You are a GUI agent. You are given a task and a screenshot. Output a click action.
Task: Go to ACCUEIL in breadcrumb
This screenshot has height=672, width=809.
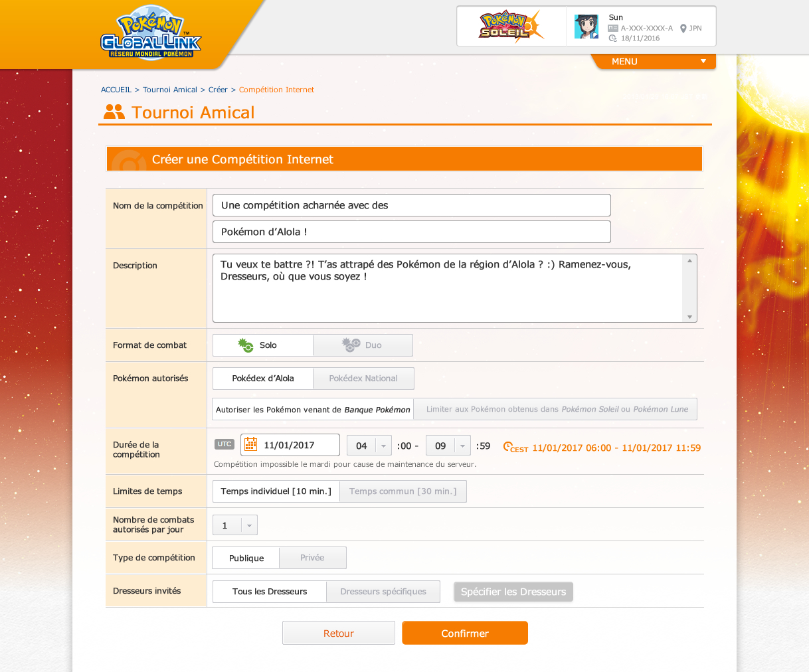pos(116,90)
